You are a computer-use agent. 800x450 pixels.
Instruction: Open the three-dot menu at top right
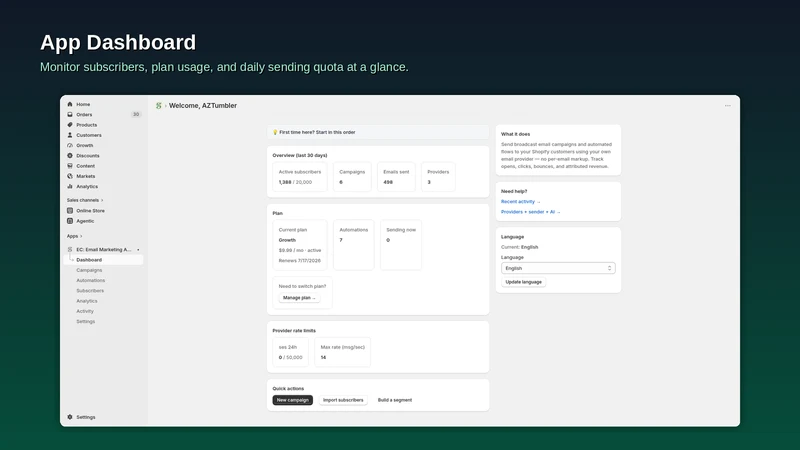[x=728, y=106]
